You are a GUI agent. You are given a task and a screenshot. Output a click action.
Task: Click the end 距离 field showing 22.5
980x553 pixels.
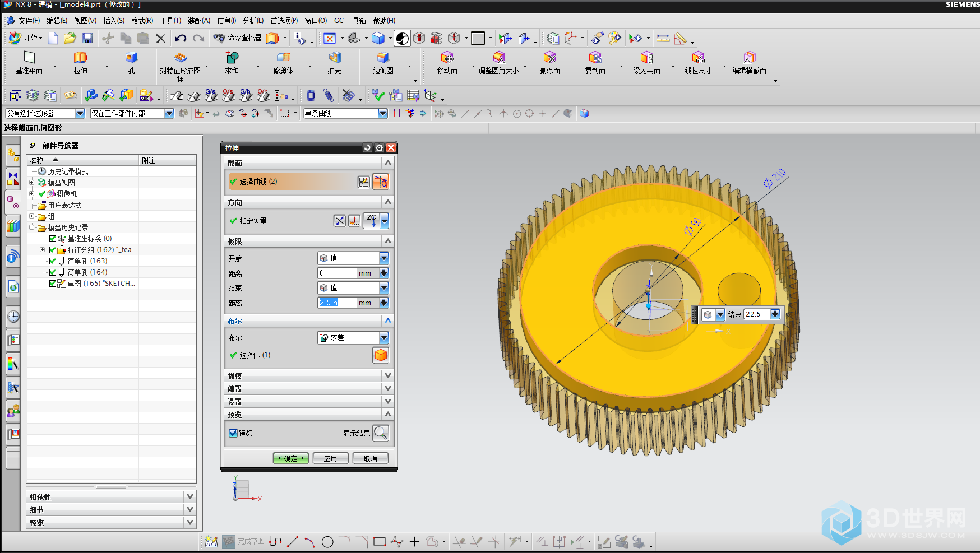[x=338, y=303]
